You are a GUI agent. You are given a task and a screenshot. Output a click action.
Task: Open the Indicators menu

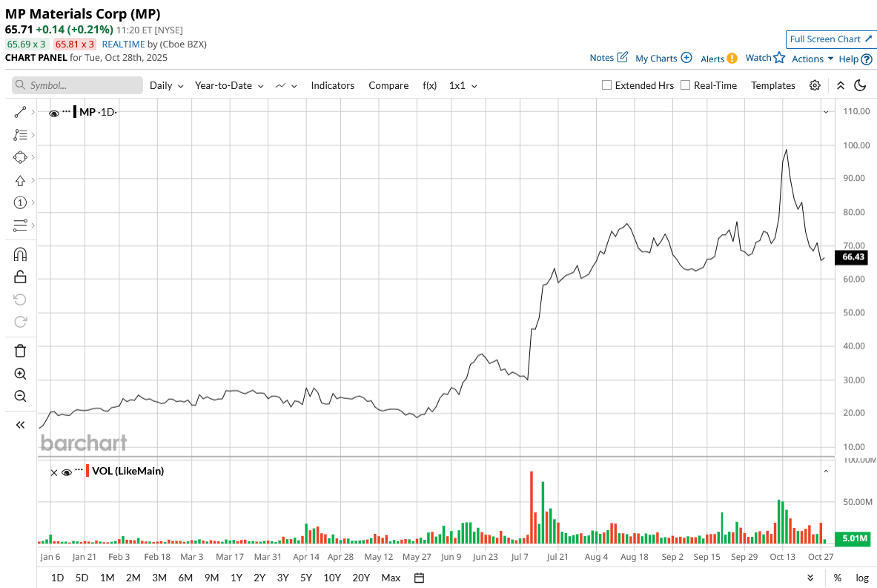(x=333, y=85)
